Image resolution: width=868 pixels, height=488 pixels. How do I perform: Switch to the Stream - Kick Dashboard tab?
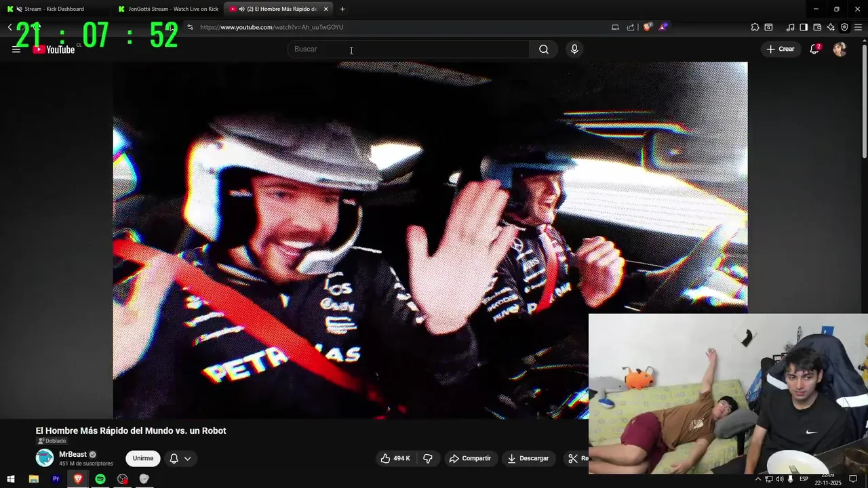pos(54,9)
